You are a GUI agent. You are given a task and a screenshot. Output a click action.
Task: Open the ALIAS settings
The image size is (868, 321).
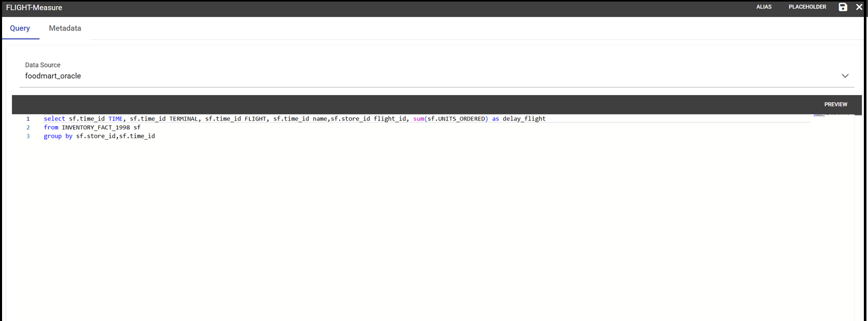(x=764, y=7)
